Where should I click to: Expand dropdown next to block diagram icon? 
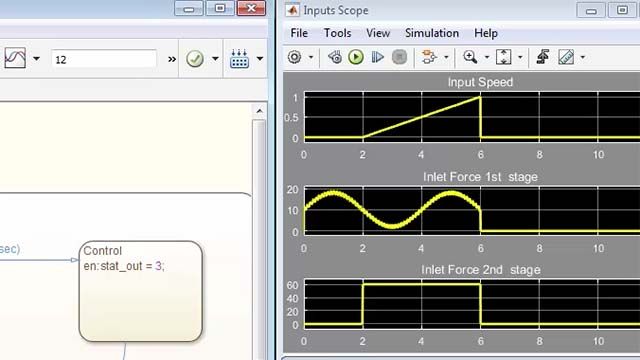point(446,57)
